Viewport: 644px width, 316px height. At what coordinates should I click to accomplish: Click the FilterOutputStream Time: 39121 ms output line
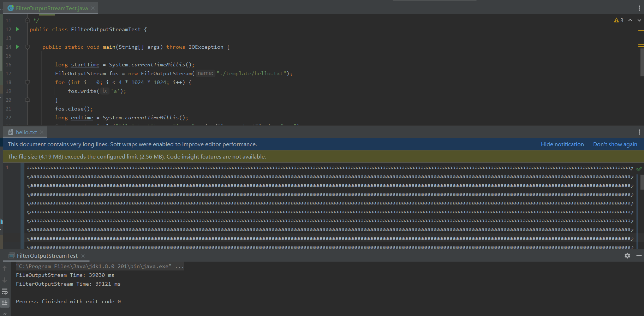tap(68, 284)
